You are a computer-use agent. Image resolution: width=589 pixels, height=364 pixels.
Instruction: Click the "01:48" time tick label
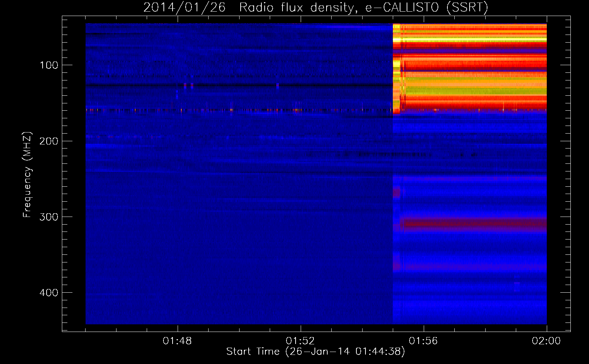[177, 341]
